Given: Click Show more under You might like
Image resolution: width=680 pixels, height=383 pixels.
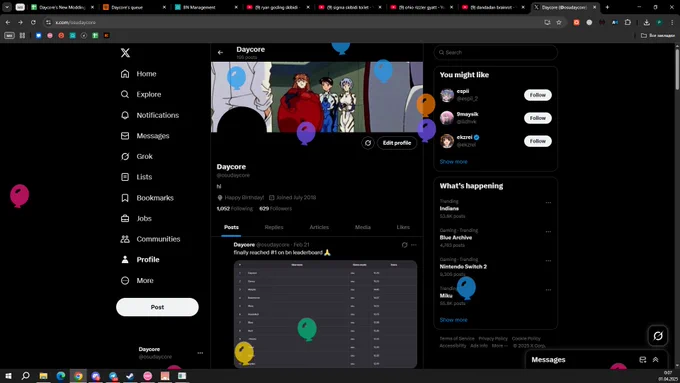Looking at the screenshot, I should [x=454, y=161].
